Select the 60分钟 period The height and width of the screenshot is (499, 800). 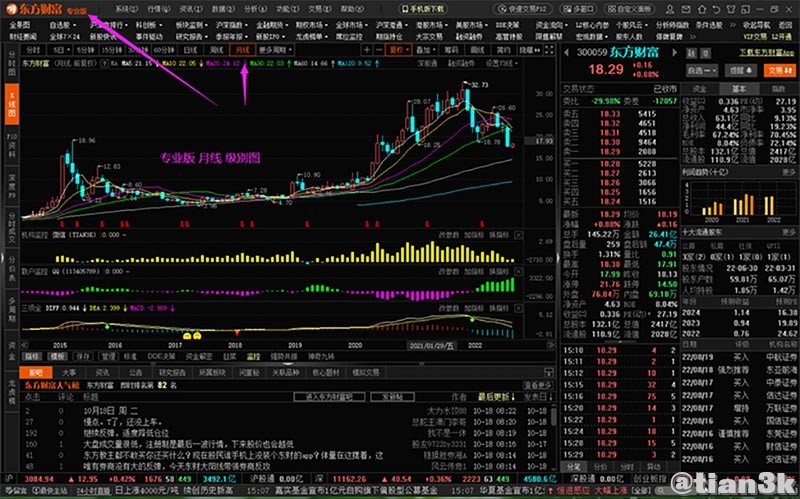pos(164,50)
